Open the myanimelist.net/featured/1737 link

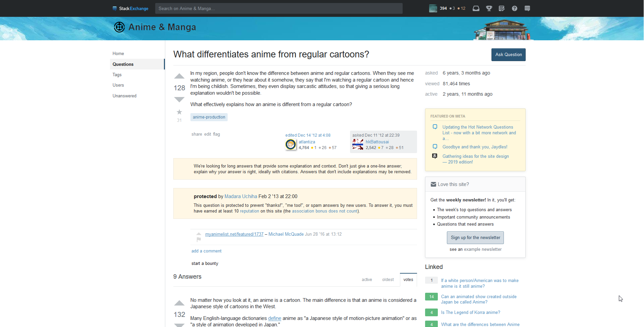[x=234, y=234]
